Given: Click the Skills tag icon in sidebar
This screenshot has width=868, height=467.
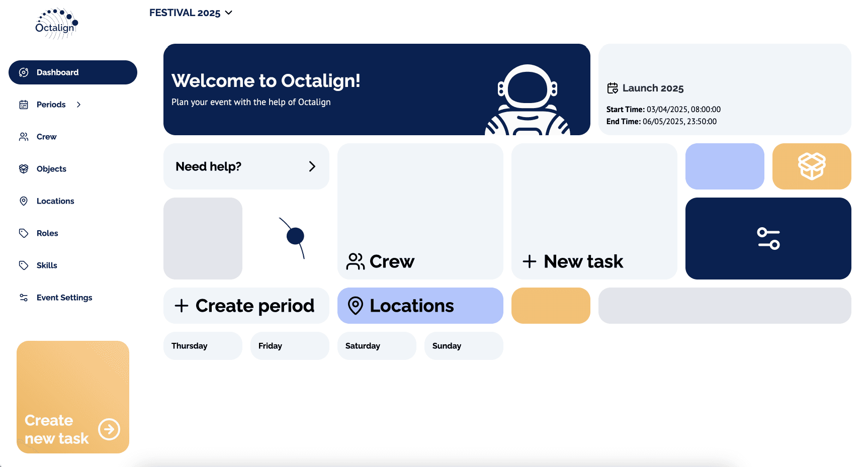Looking at the screenshot, I should tap(24, 265).
